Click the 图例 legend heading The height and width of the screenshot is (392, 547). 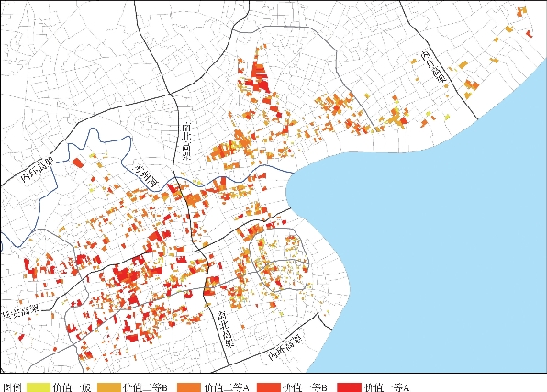click(13, 387)
